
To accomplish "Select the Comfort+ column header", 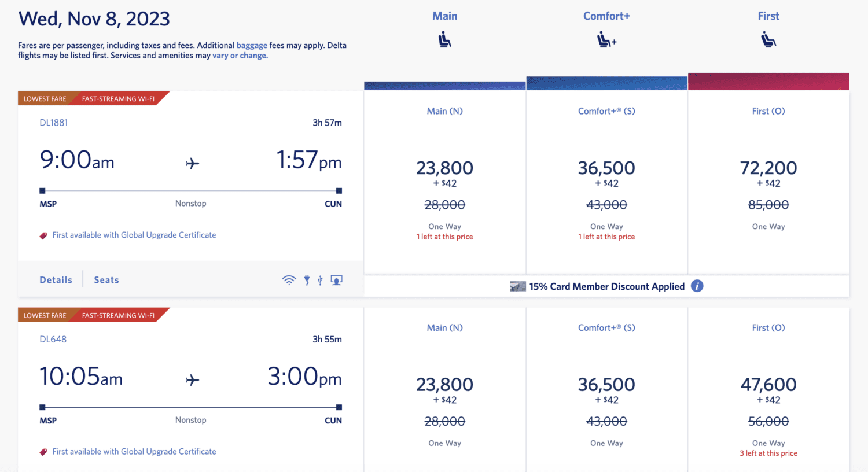I will click(x=606, y=16).
